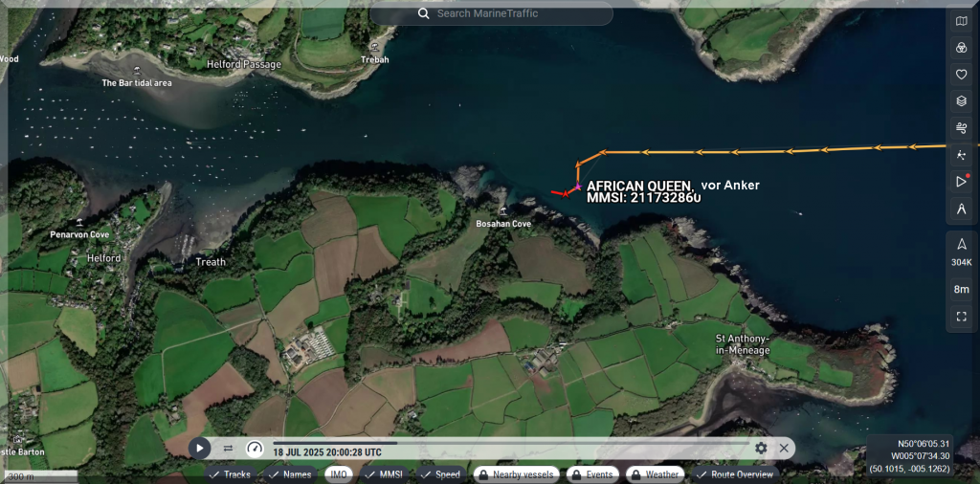The height and width of the screenshot is (484, 980).
Task: Click the playback speed gauge icon
Action: click(x=255, y=448)
